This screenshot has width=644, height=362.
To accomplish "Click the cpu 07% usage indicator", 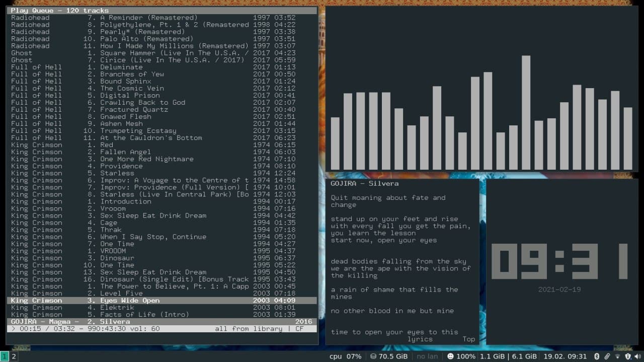I will click(x=345, y=356).
